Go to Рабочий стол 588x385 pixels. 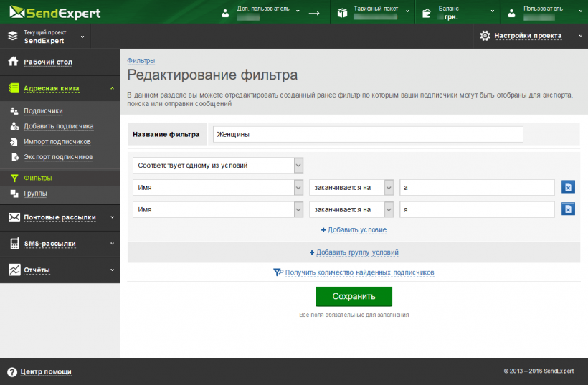(x=48, y=62)
